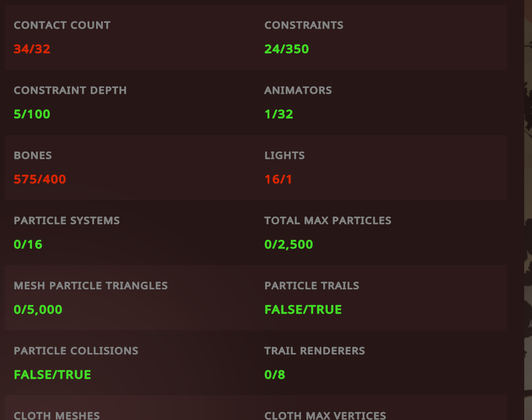The image size is (532, 420).
Task: Select the Constraints 24/350 value
Action: pyautogui.click(x=287, y=49)
